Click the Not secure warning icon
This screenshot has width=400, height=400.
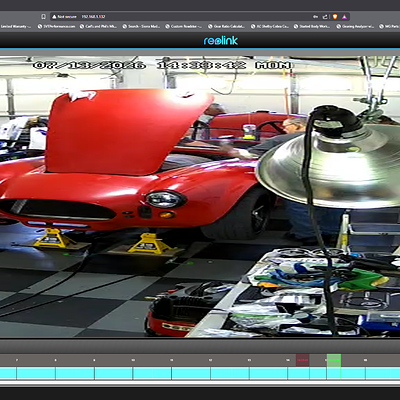click(x=54, y=17)
